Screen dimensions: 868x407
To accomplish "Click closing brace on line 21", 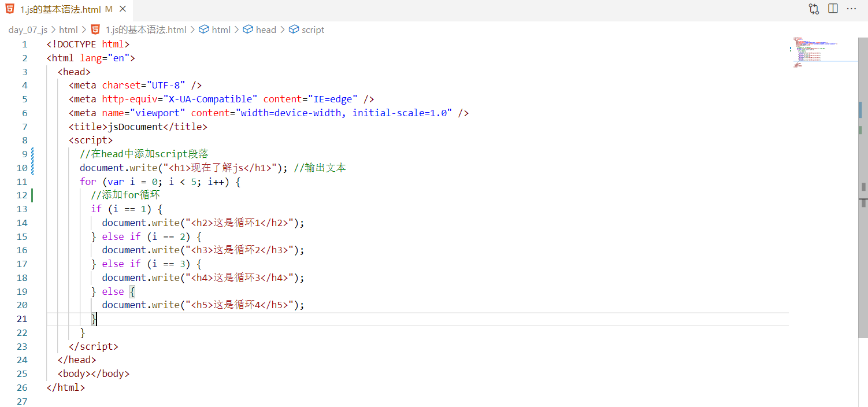I will [94, 319].
